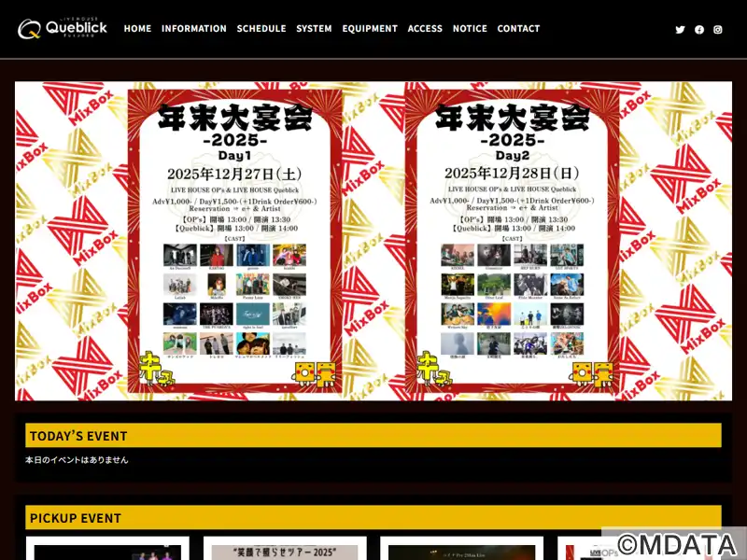Open the Twitter social icon
This screenshot has width=747, height=560.
pyautogui.click(x=680, y=30)
